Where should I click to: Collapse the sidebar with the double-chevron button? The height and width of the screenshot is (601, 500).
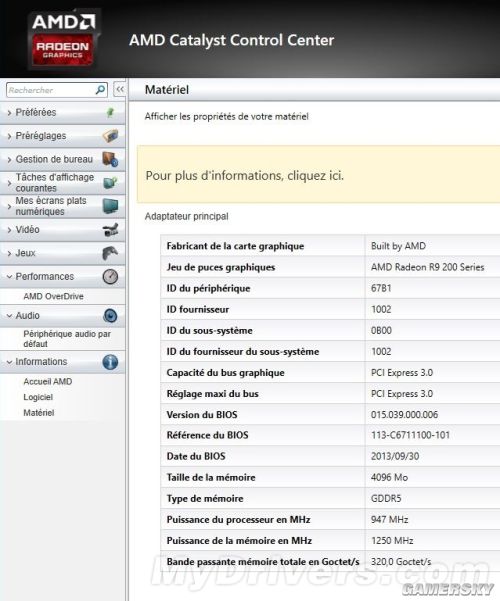click(x=120, y=89)
